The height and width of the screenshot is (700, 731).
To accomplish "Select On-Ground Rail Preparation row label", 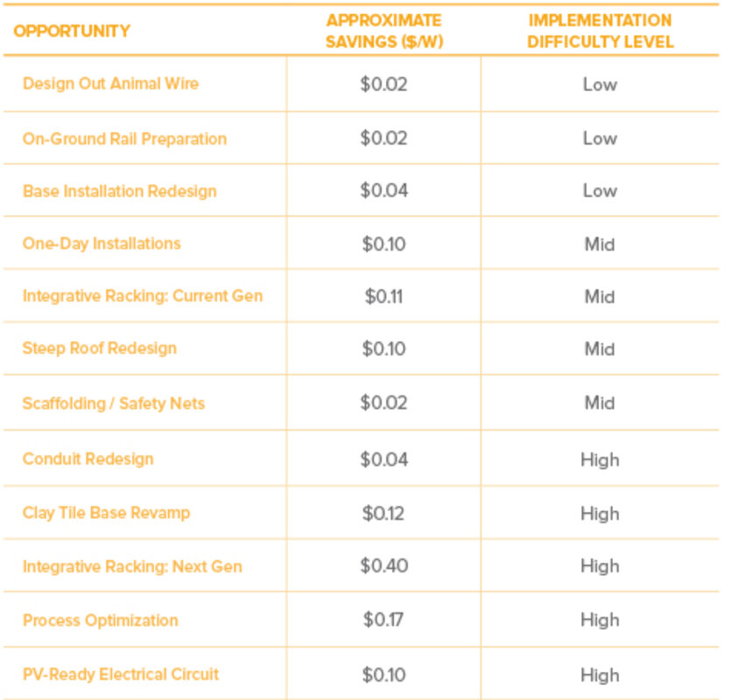I will point(124,138).
